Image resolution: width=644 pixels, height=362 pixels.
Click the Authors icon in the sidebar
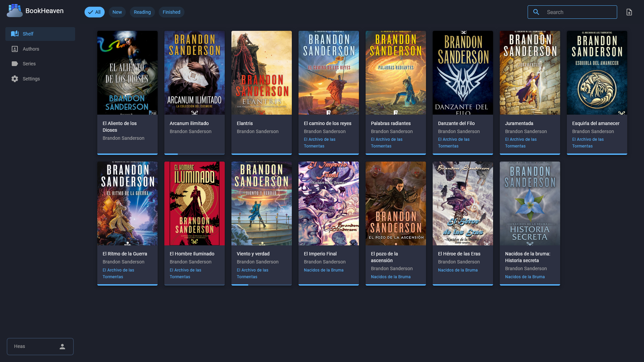click(14, 49)
